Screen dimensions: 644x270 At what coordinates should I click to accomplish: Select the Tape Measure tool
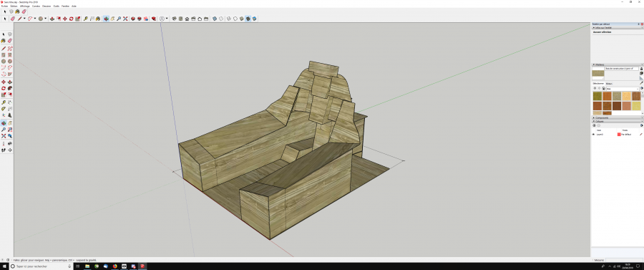tap(85, 19)
